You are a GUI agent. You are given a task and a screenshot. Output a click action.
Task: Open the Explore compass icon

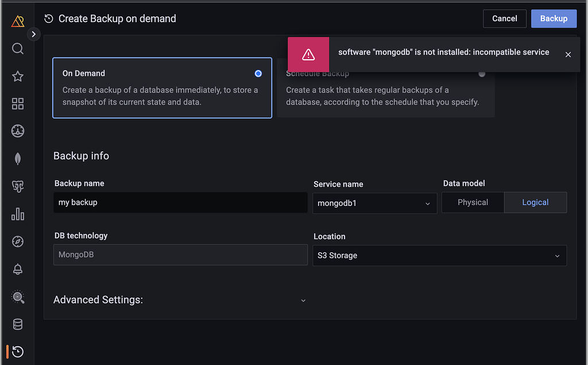tap(18, 241)
